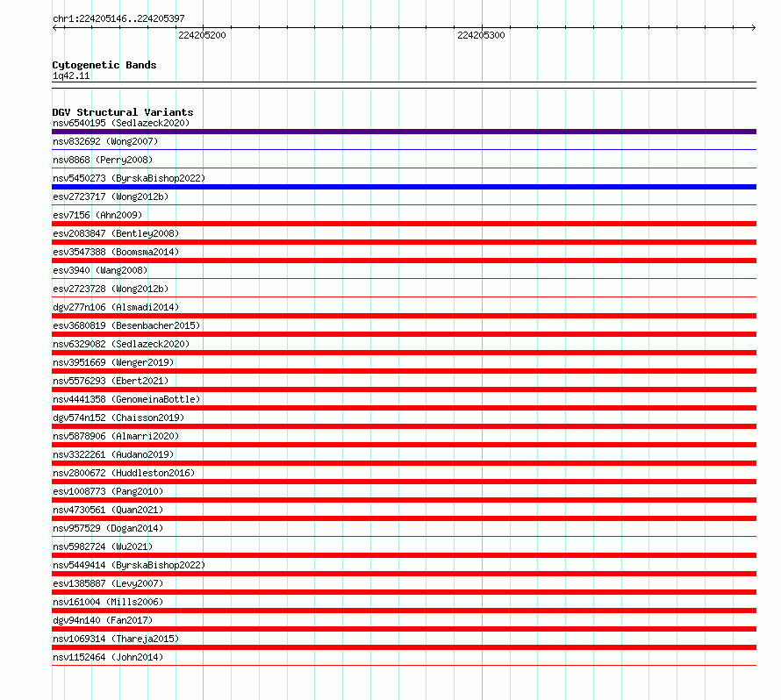This screenshot has height=700, width=781.
Task: Click the 224205200 ruler label
Action: coord(202,35)
